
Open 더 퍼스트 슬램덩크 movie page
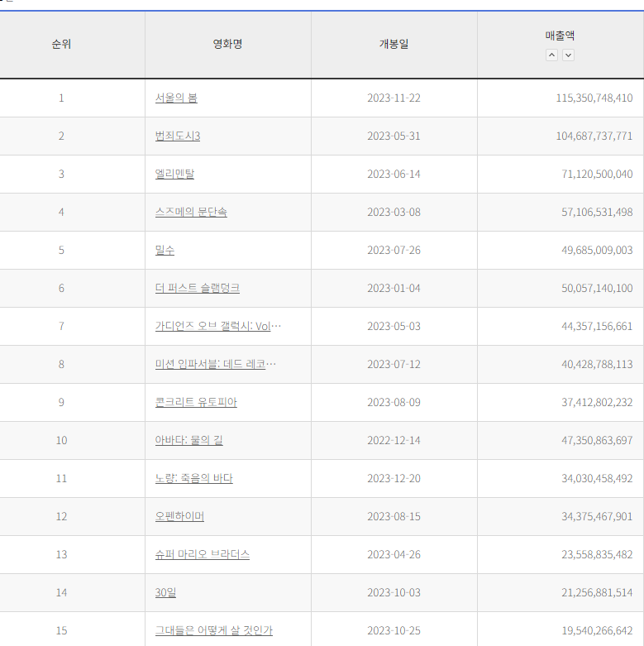198,288
